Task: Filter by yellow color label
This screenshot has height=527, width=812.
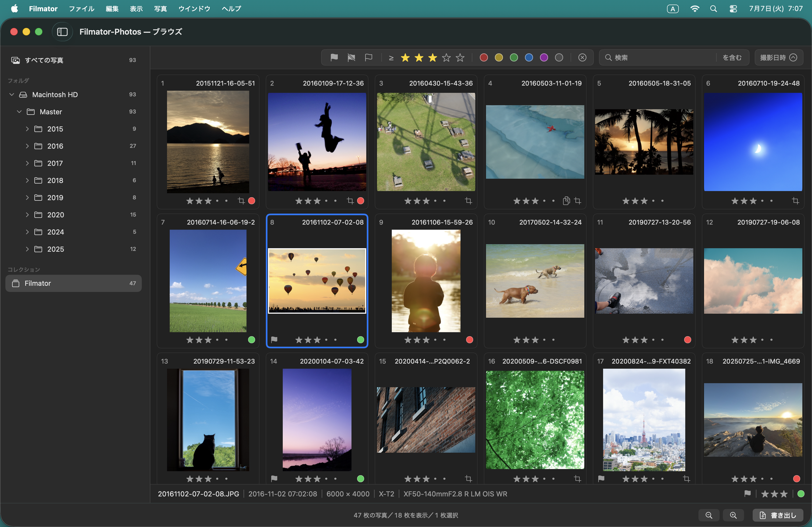Action: pyautogui.click(x=499, y=57)
